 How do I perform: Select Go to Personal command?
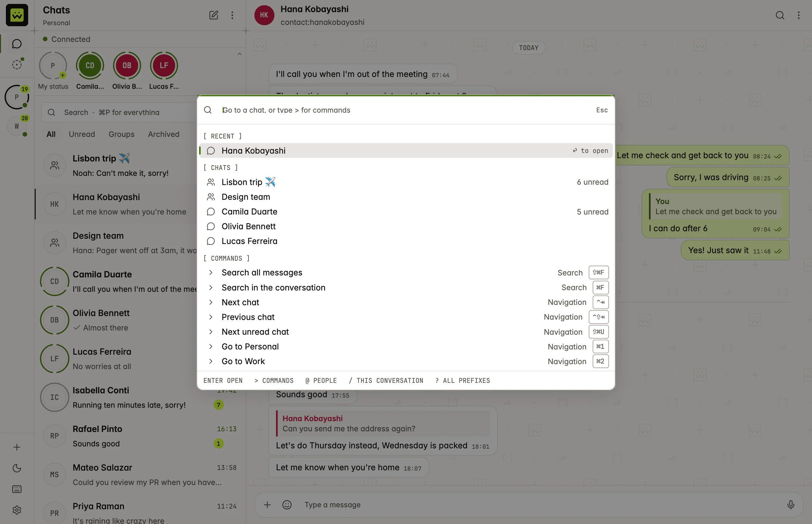coord(405,346)
